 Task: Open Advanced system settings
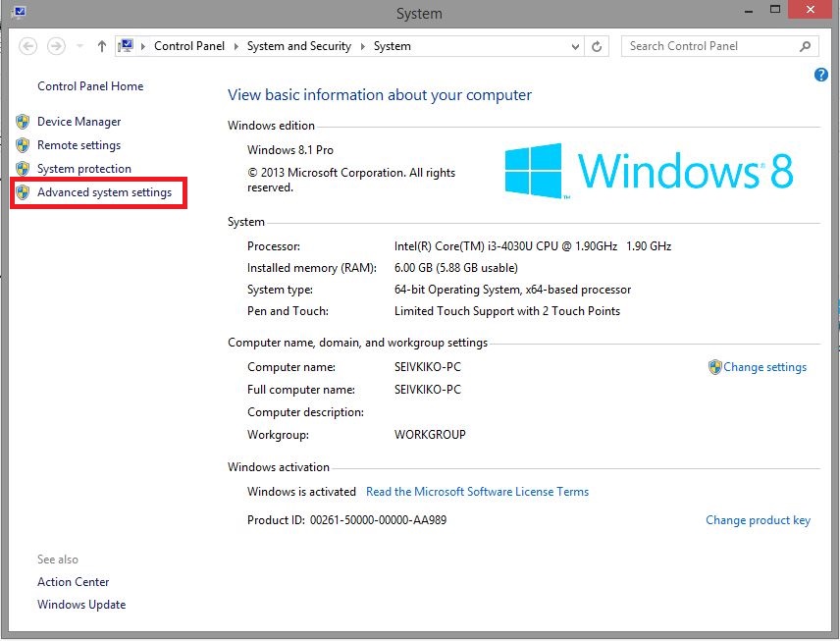[x=104, y=192]
